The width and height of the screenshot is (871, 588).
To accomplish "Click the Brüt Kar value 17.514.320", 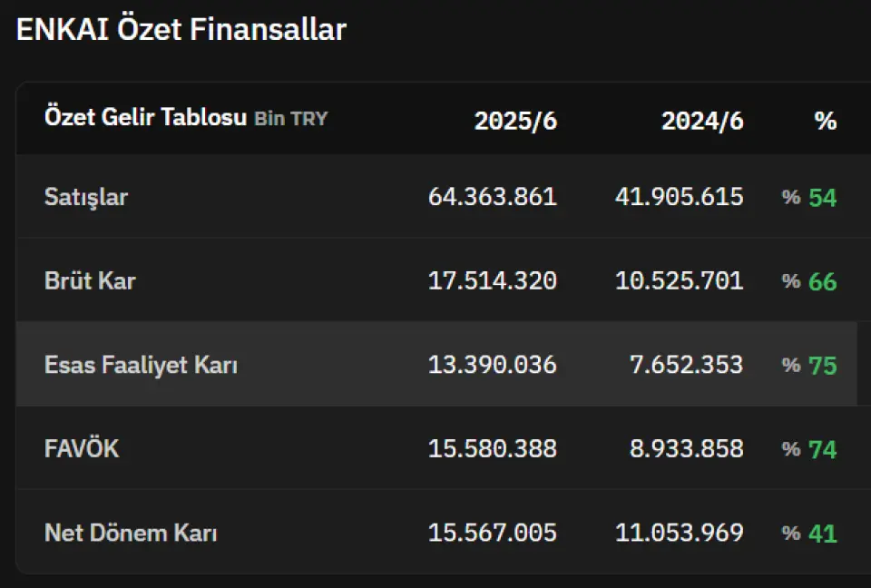I will tap(492, 280).
